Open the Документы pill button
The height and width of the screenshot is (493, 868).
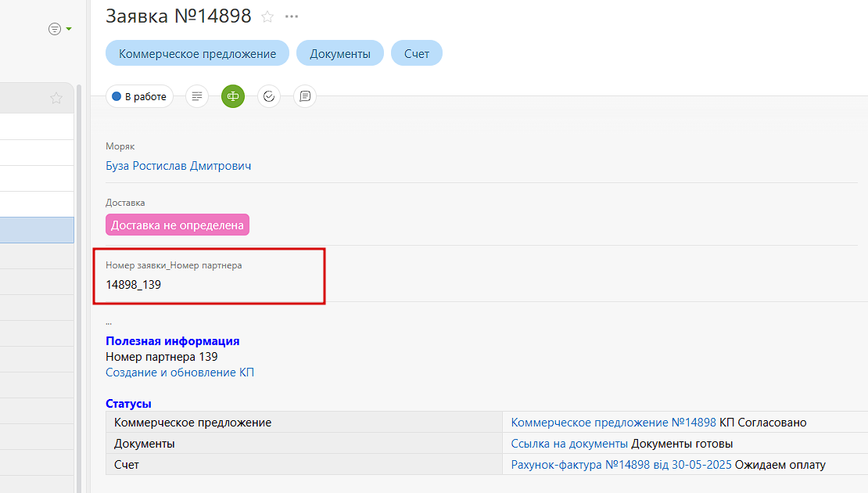[340, 53]
